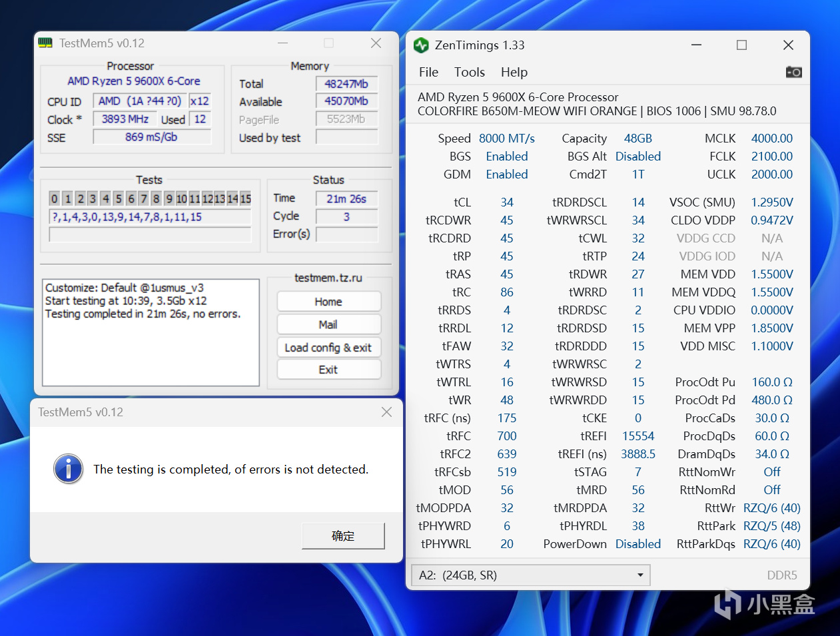Maximize the ZenTimings window
The width and height of the screenshot is (840, 636).
(x=741, y=45)
